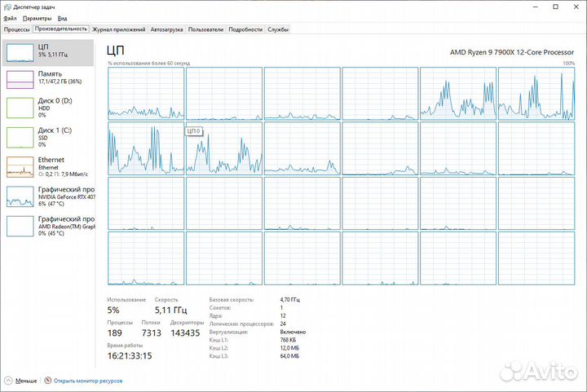This screenshot has height=392, width=587.
Task: Click the Меньше button label
Action: point(26,381)
